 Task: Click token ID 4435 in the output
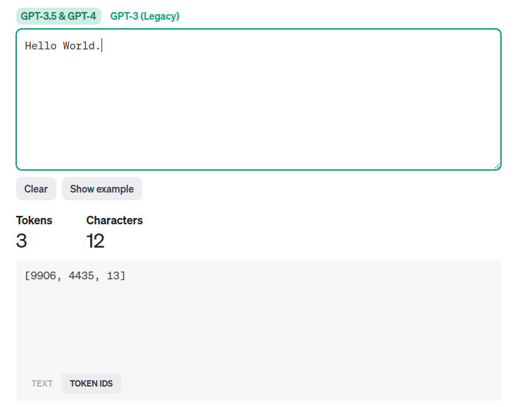click(x=81, y=275)
